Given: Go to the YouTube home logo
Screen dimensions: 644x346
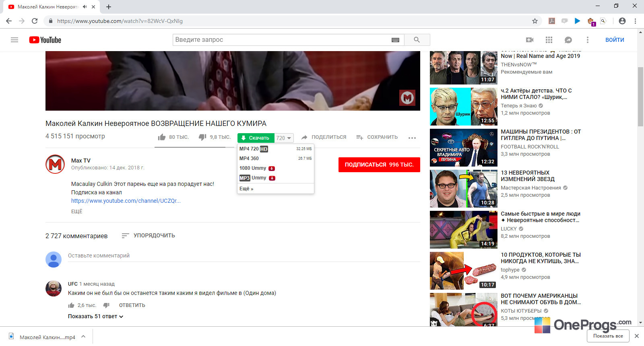Looking at the screenshot, I should click(x=45, y=40).
